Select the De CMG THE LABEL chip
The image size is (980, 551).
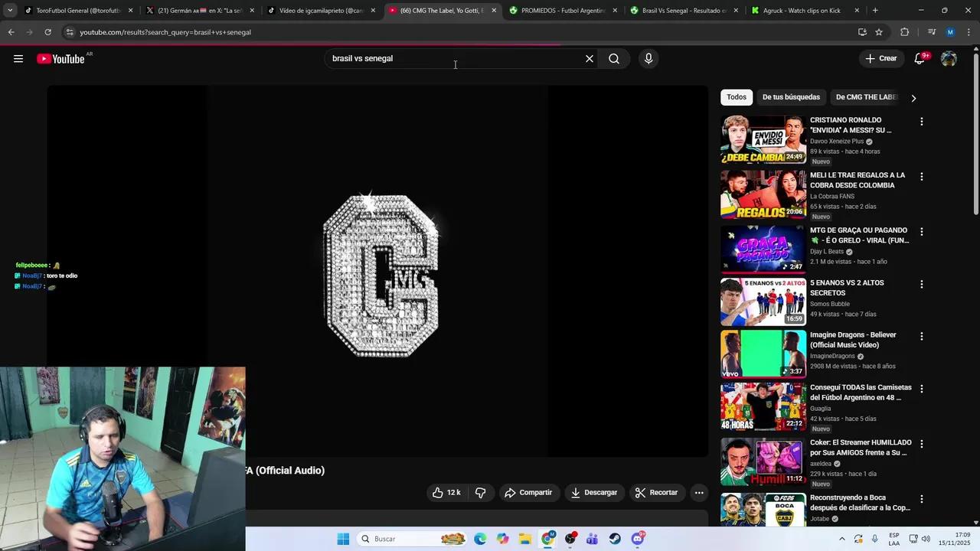(x=867, y=97)
